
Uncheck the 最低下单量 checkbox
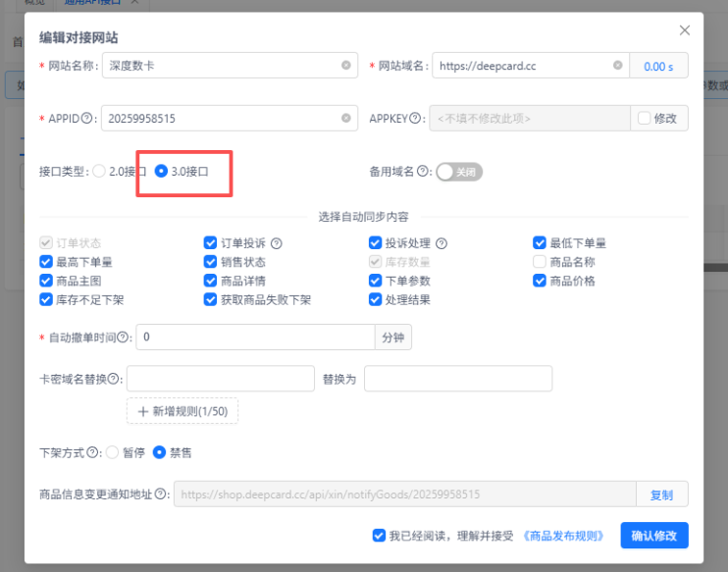540,243
